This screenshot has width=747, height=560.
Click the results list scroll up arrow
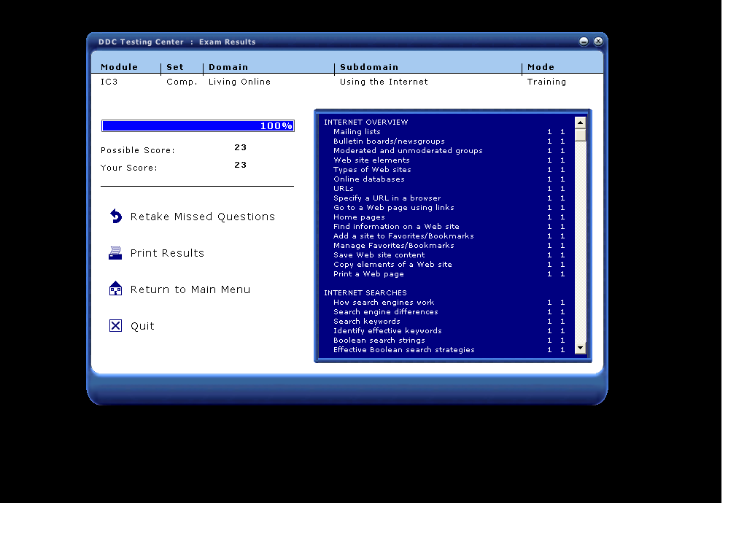coord(580,122)
